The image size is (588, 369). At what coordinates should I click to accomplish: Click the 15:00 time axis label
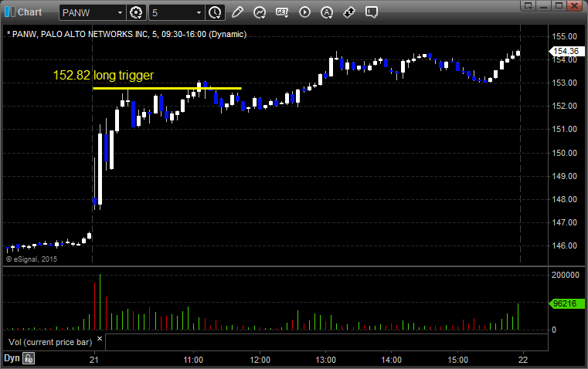pos(458,360)
